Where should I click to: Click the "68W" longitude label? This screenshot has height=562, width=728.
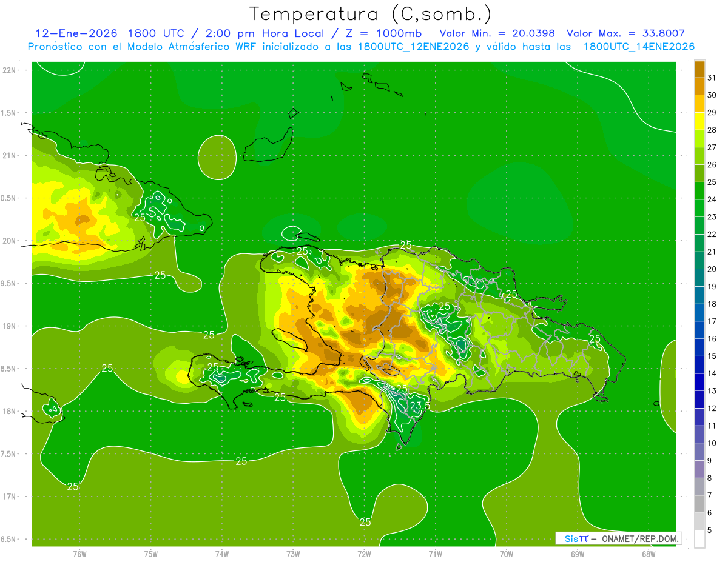point(648,554)
